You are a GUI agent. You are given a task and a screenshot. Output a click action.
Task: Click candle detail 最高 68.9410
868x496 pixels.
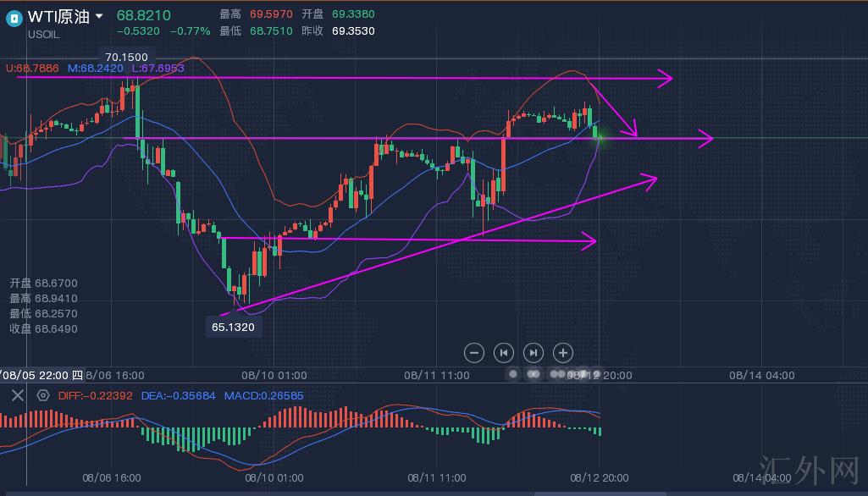43,299
